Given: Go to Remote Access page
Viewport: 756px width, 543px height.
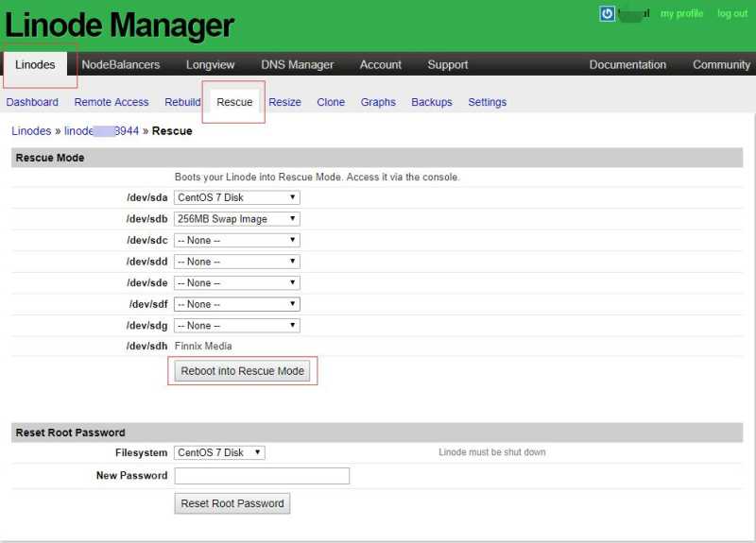Looking at the screenshot, I should tap(112, 102).
